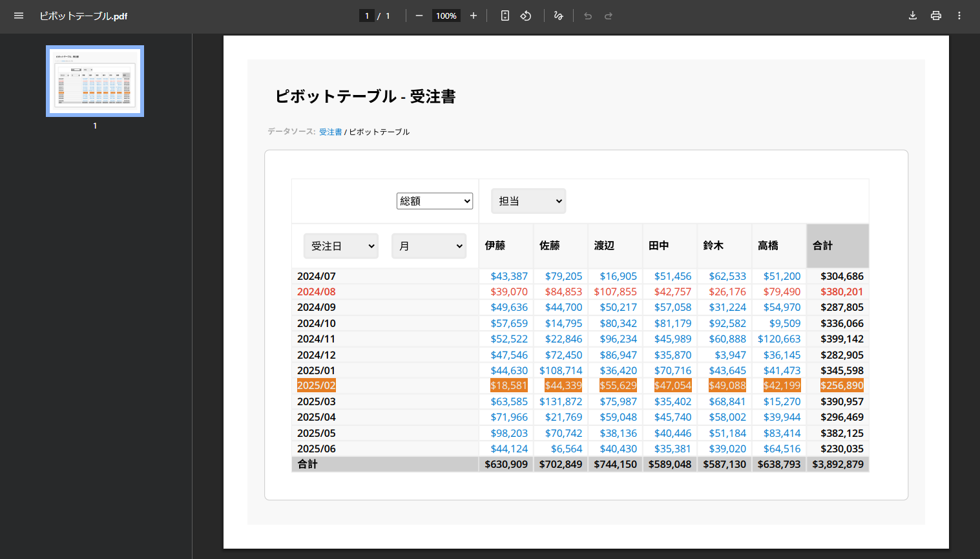Toggle the sidebar menu icon
This screenshot has width=980, height=559.
coord(19,16)
